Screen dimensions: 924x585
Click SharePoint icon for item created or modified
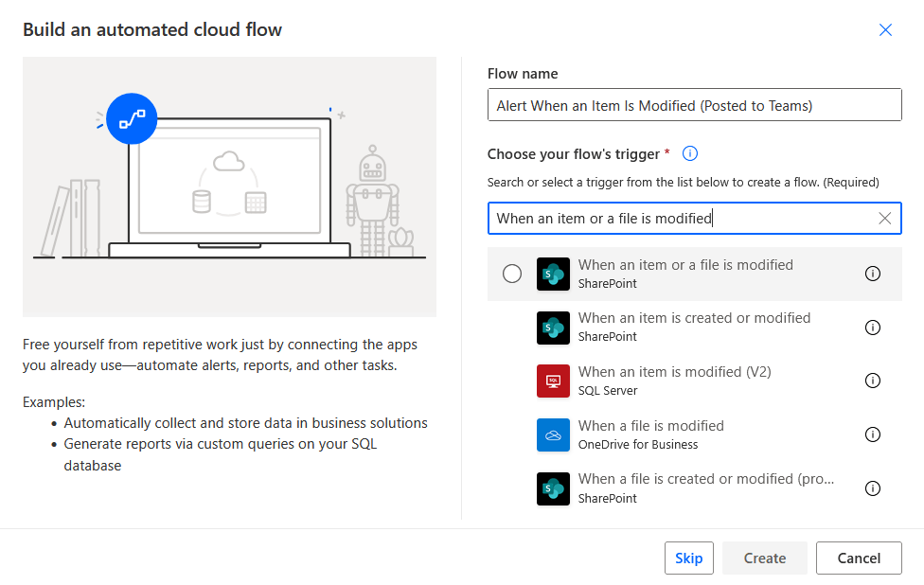[553, 328]
